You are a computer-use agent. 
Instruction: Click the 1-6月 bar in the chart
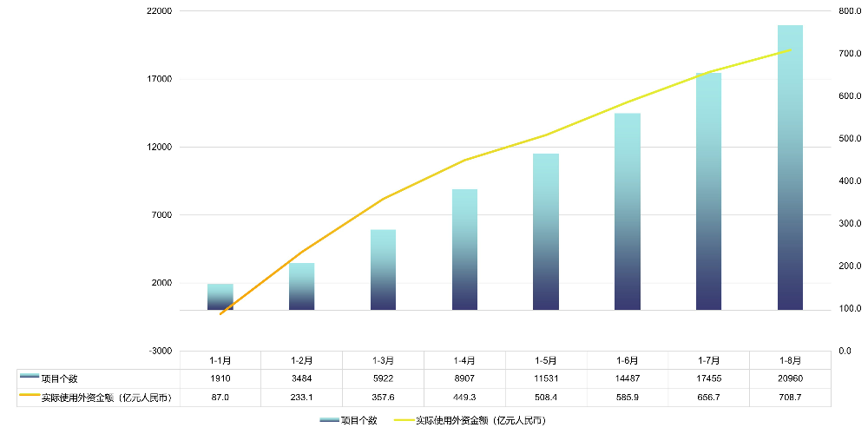(x=628, y=213)
